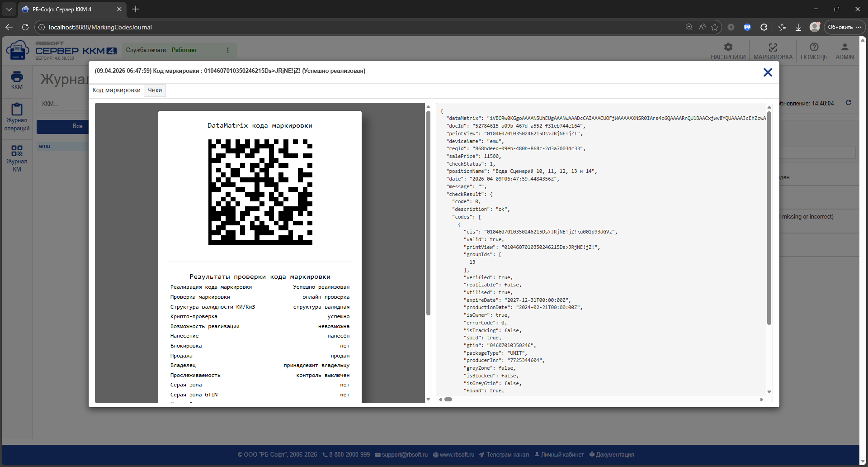Click the "gtin" JSON line
Viewport: 868px width, 467px height.
pos(500,345)
